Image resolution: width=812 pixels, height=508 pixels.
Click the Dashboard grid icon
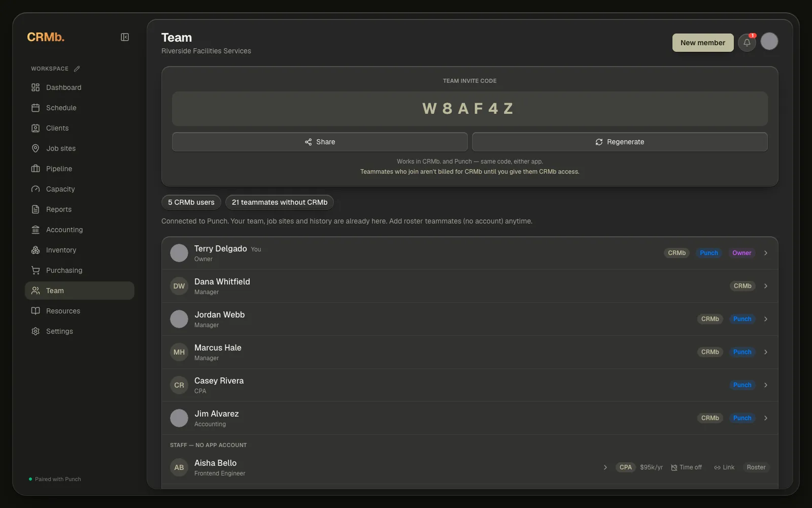point(36,87)
